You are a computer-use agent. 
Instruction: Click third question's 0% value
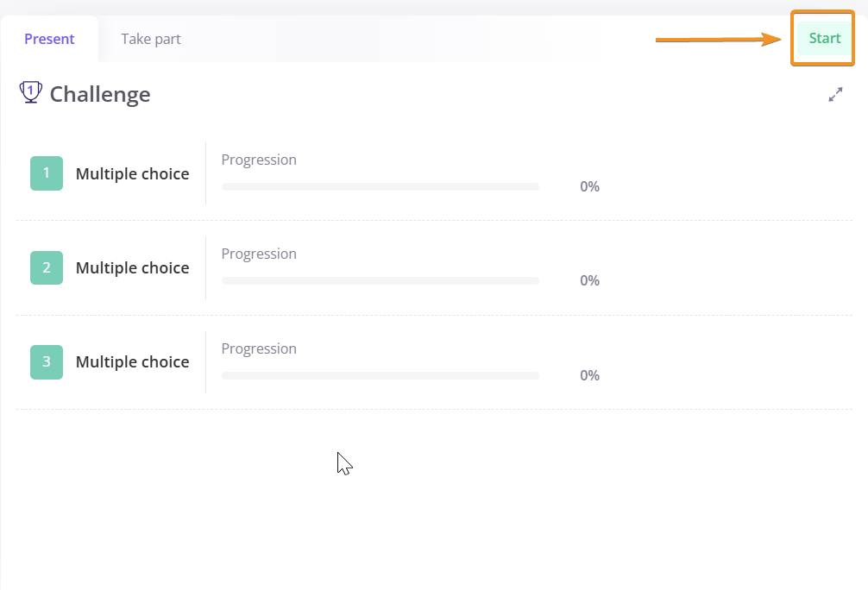[589, 375]
